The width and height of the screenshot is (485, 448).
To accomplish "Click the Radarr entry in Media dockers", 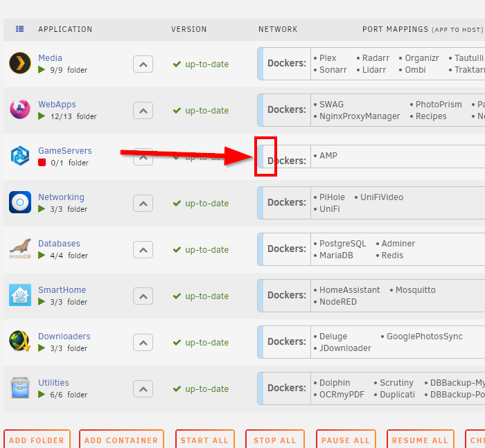I will tap(376, 57).
